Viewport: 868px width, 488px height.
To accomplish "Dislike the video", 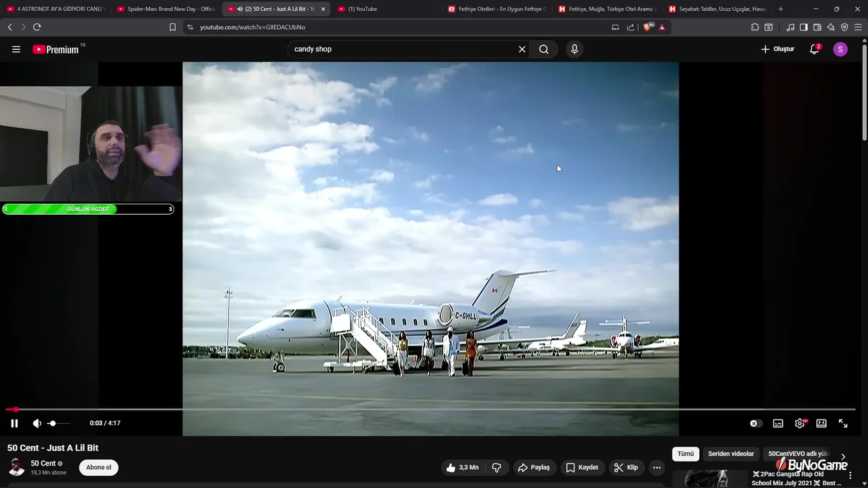I will [496, 467].
